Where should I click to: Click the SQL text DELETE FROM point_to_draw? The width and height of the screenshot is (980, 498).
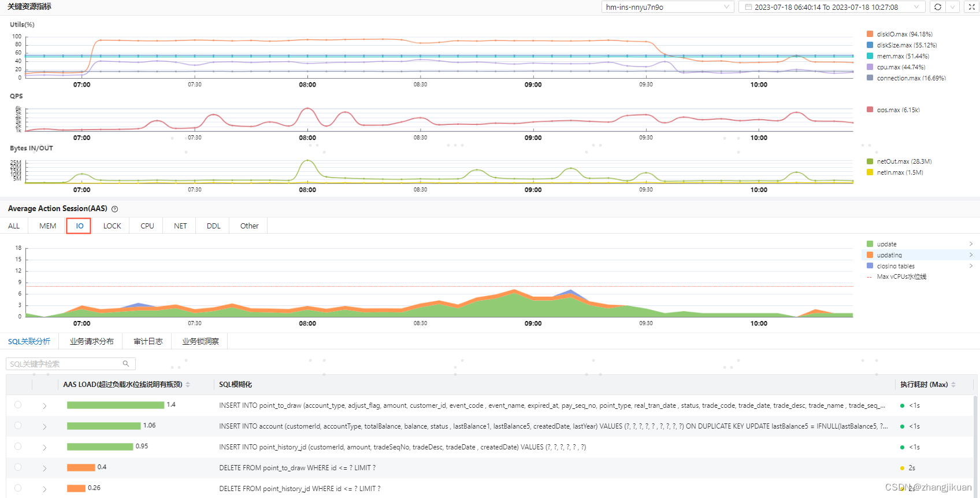298,468
